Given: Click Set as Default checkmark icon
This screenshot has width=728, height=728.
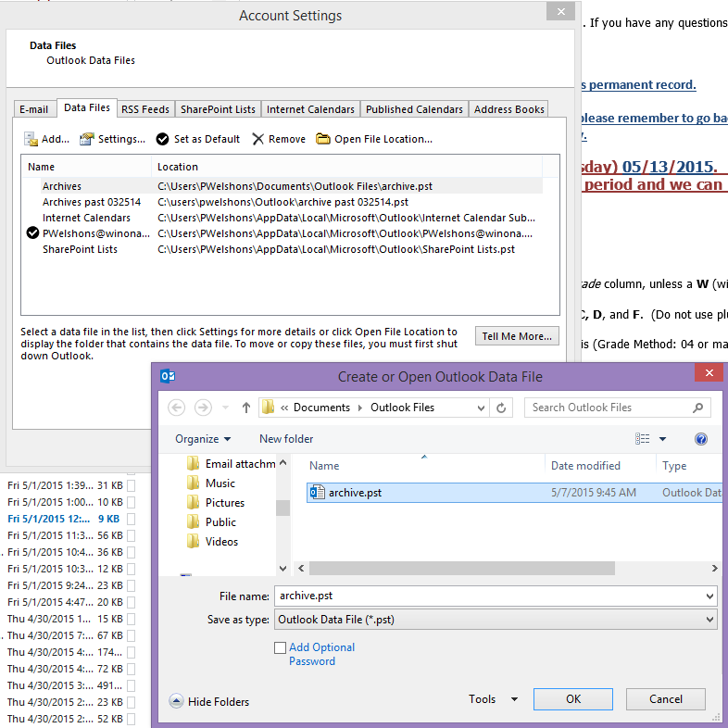Looking at the screenshot, I should (163, 139).
